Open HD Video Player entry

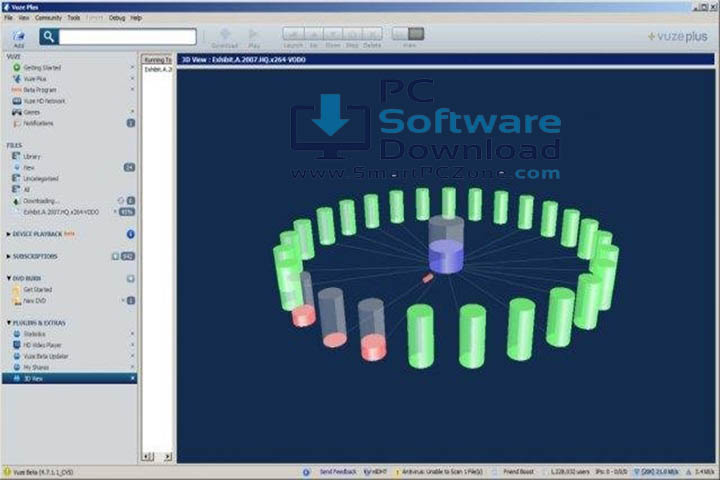click(x=42, y=345)
